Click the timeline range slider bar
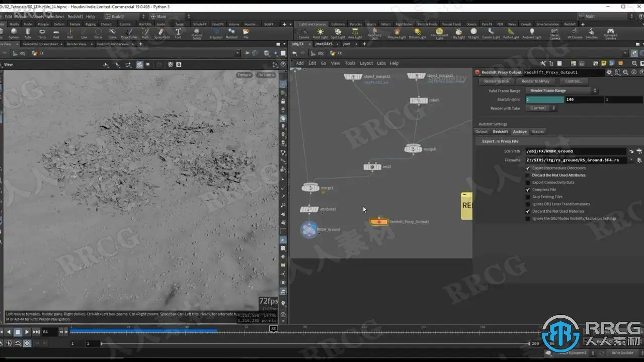This screenshot has height=362, width=644. (315, 343)
